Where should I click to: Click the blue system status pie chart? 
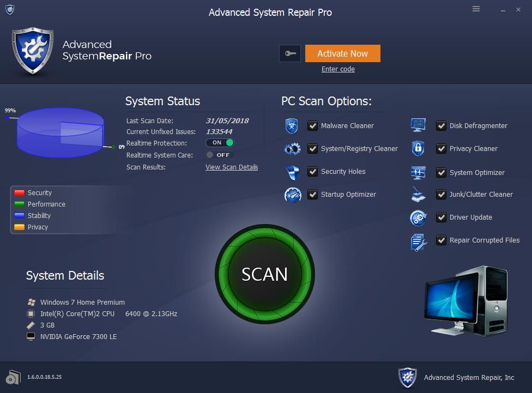61,132
